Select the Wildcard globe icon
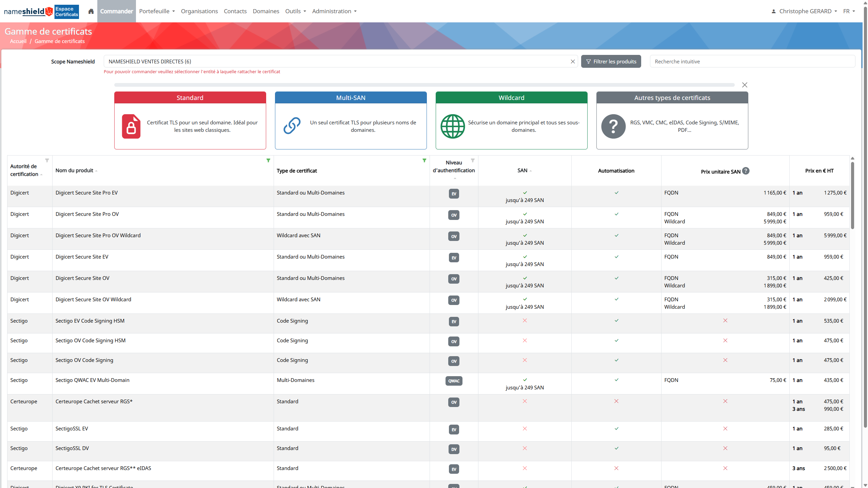 [x=453, y=126]
